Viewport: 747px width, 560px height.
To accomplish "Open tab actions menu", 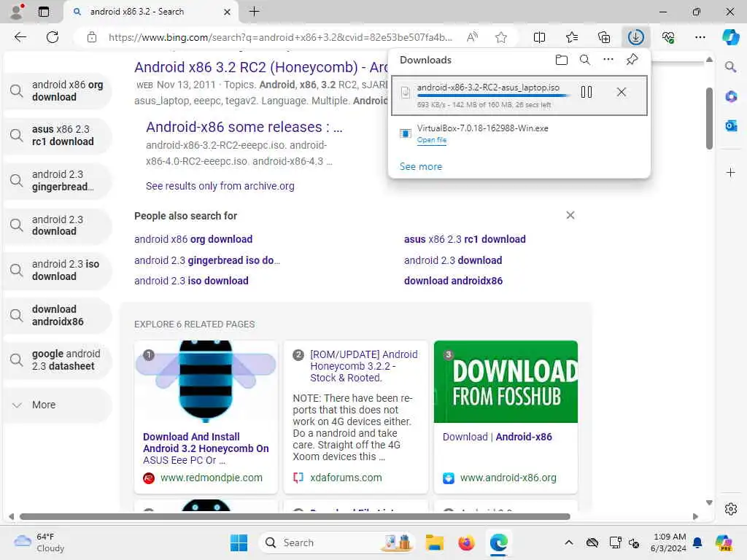I will pos(43,12).
